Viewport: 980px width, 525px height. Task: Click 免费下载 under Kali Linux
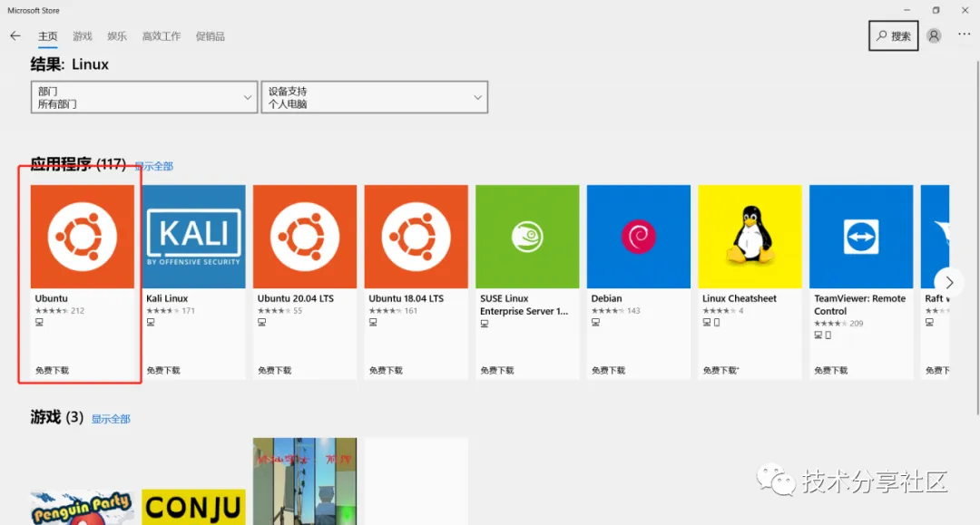coord(163,370)
